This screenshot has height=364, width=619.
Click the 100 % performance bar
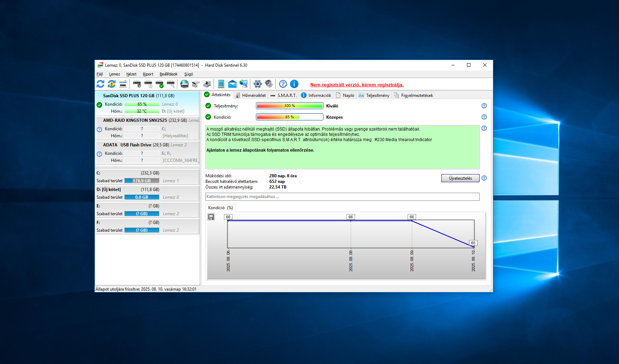tap(290, 106)
